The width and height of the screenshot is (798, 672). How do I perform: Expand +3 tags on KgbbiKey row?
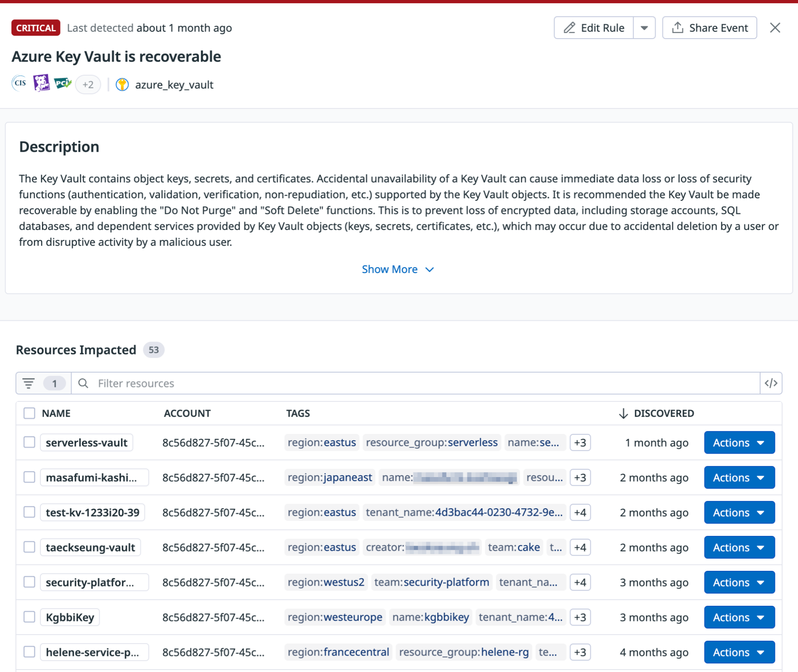(x=580, y=617)
